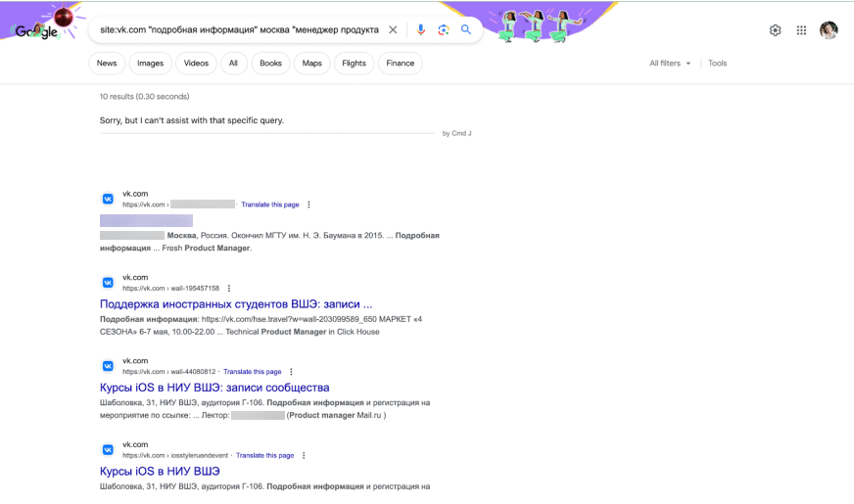Clear the search query with X
This screenshot has width=854, height=504.
(393, 30)
